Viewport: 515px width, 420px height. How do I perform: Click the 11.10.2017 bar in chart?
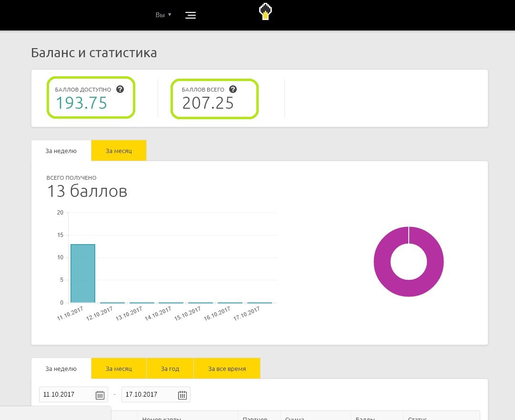(83, 273)
